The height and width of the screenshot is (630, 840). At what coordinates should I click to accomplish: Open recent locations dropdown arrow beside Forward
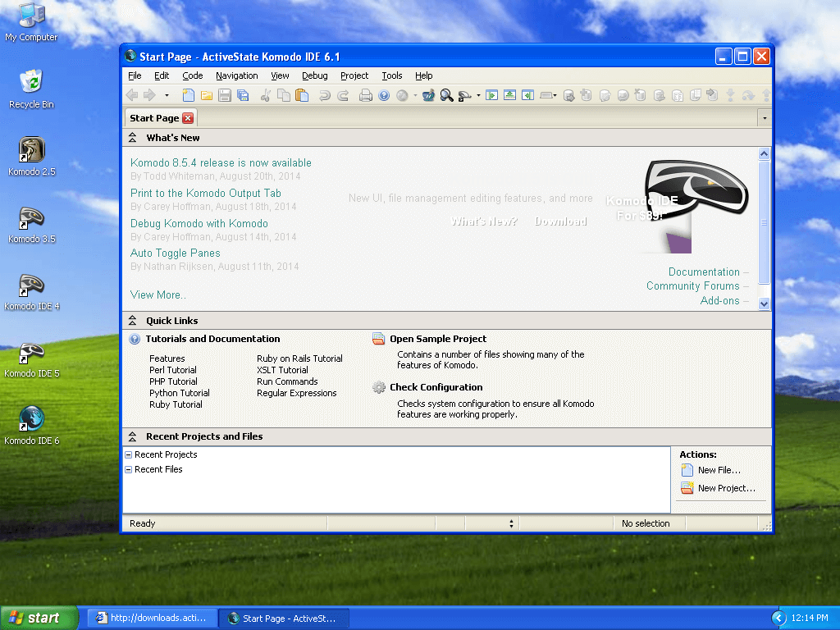(x=167, y=95)
